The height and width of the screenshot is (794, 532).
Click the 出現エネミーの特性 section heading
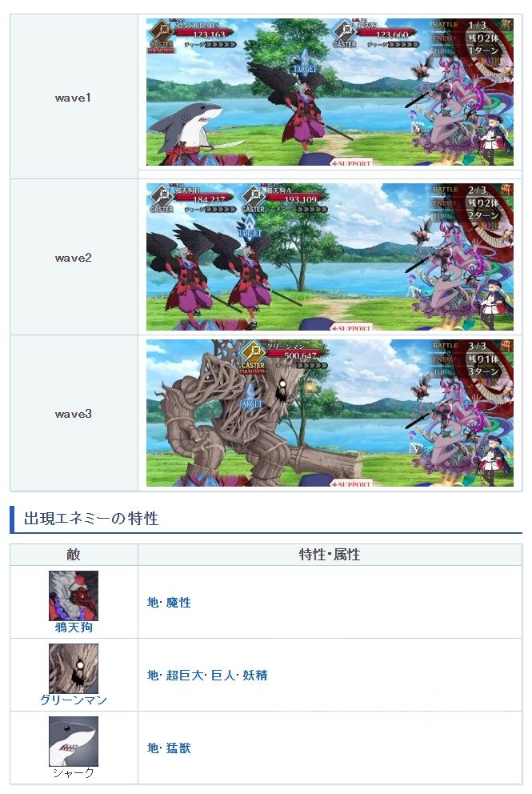coord(91,519)
